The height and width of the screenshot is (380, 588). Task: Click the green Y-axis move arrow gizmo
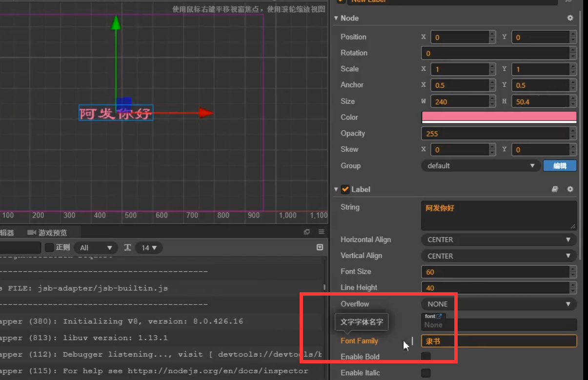[116, 22]
